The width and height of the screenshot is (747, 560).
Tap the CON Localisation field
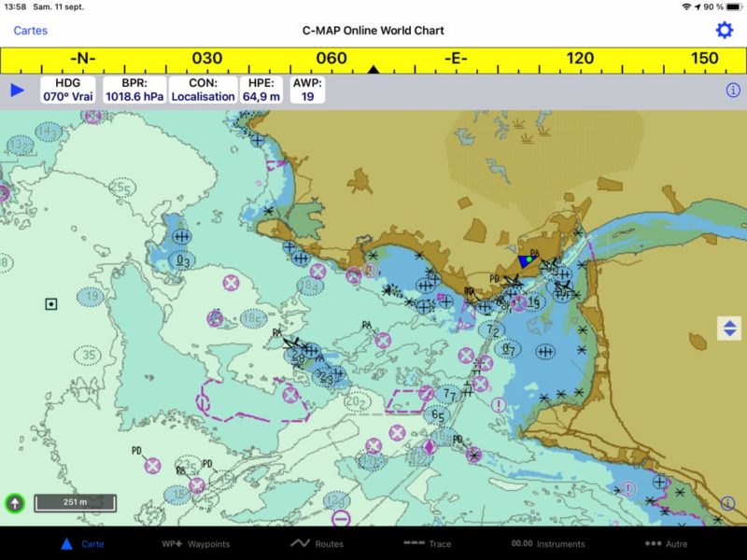click(203, 91)
